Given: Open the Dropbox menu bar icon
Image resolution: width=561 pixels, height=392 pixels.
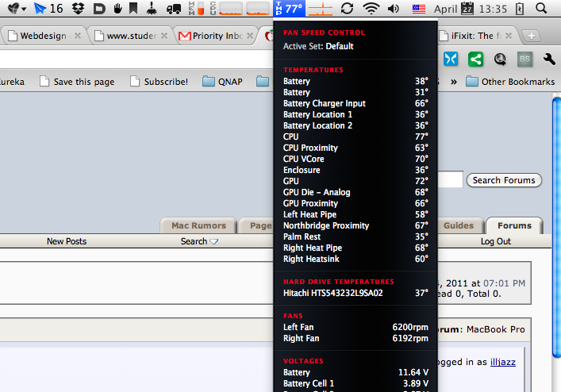Looking at the screenshot, I should pos(78,8).
